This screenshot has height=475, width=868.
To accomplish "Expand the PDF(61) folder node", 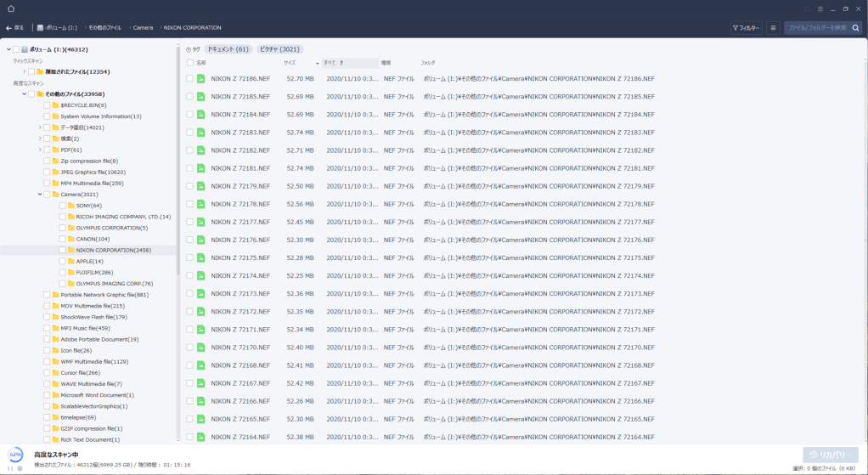I will point(40,150).
